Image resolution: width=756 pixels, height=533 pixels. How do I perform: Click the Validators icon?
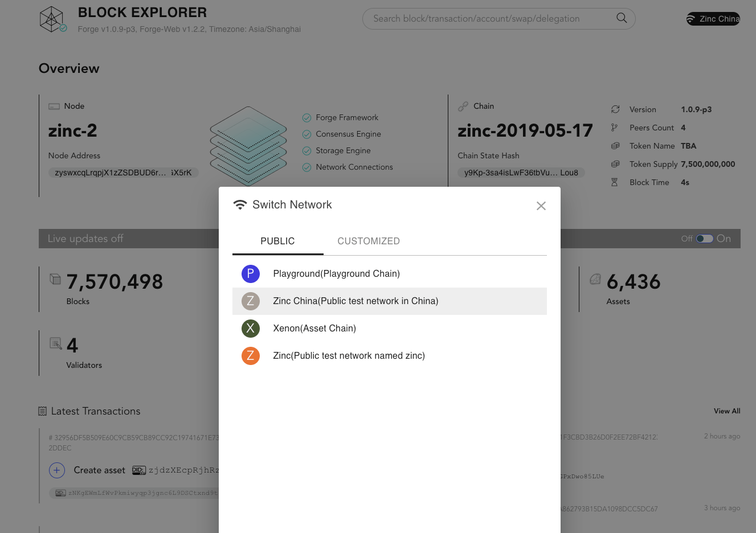pos(55,343)
